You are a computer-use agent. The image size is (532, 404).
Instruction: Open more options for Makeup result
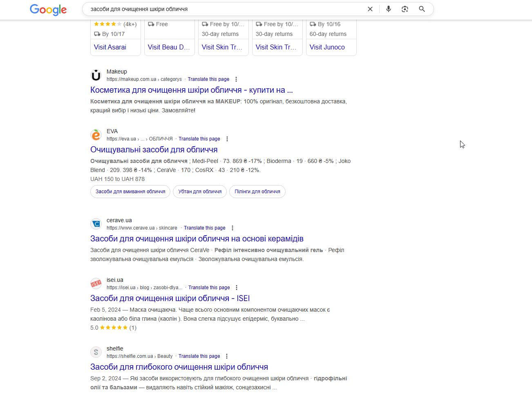click(236, 79)
